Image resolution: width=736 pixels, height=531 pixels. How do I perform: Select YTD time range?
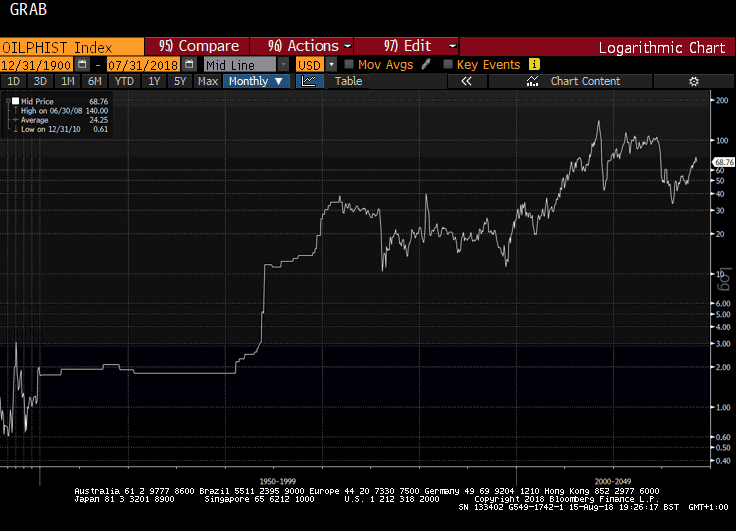124,81
